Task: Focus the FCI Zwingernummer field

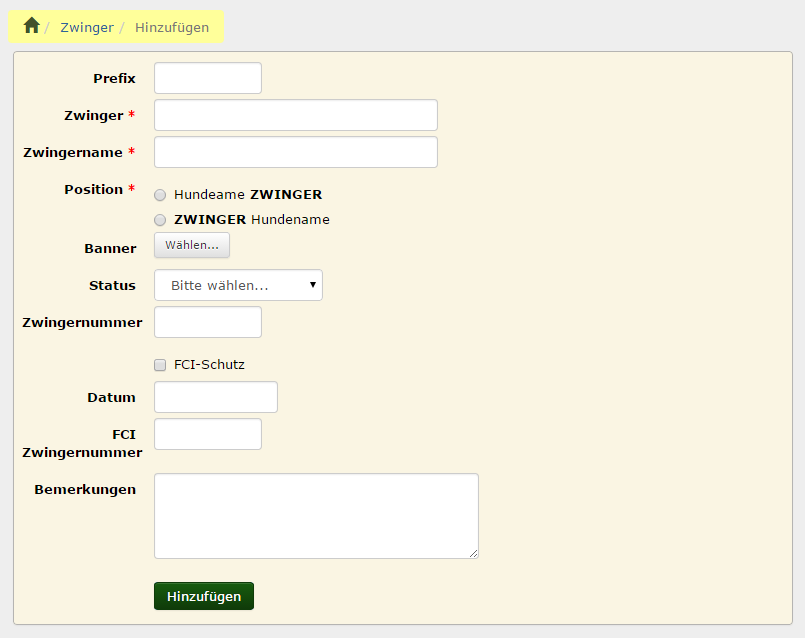Action: point(208,434)
